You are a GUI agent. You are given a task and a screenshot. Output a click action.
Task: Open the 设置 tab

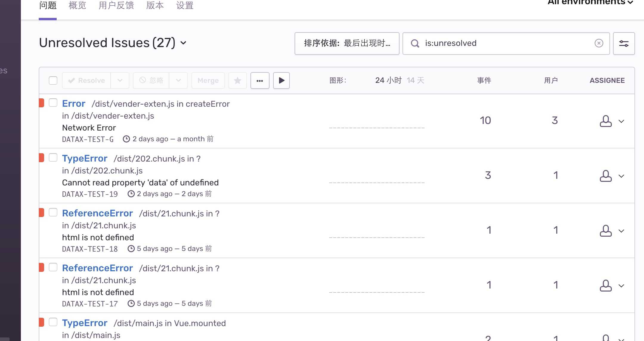click(185, 5)
